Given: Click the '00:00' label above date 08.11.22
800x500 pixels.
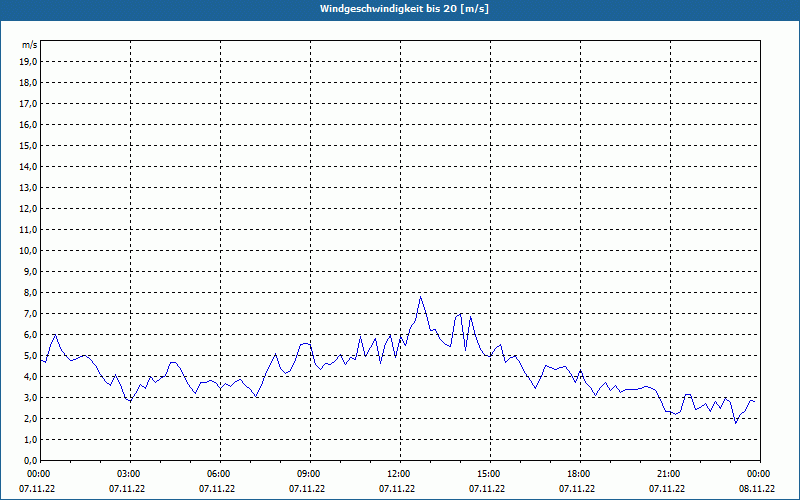Looking at the screenshot, I should coord(760,474).
